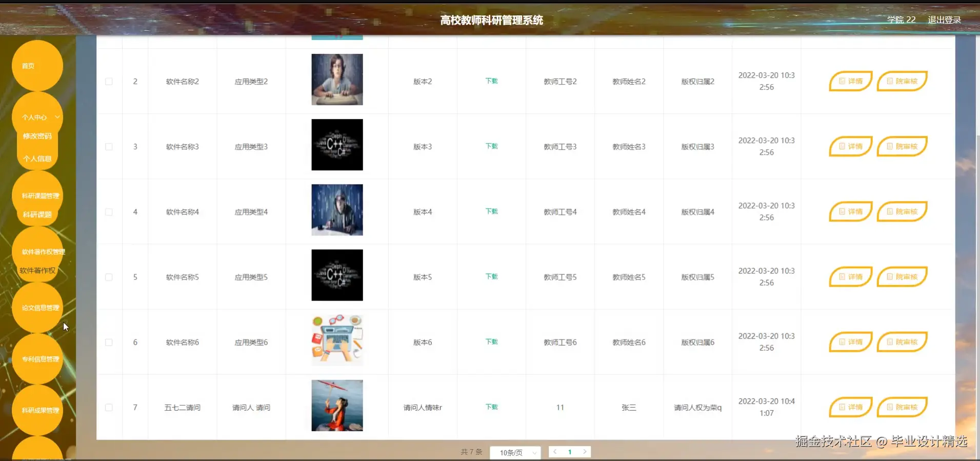Click the 请问人权为荣q cell

697,407
